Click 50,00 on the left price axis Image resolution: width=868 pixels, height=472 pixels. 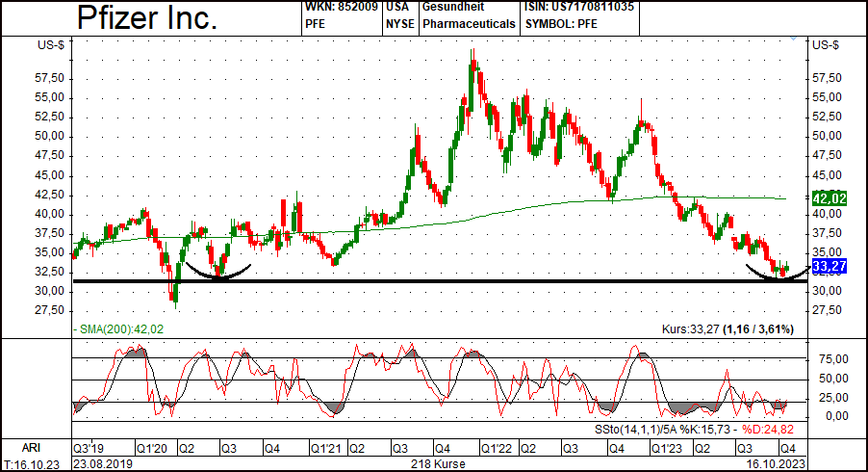50,136
